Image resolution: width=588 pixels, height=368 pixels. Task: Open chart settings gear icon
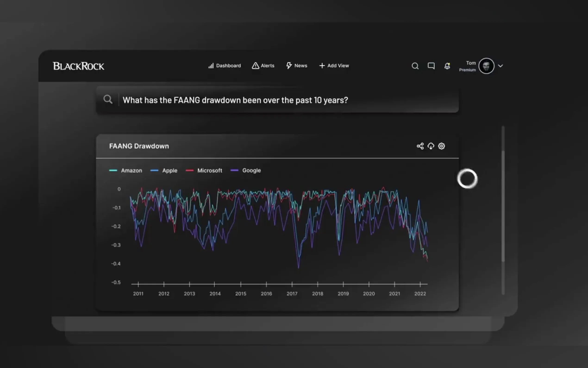pos(441,146)
